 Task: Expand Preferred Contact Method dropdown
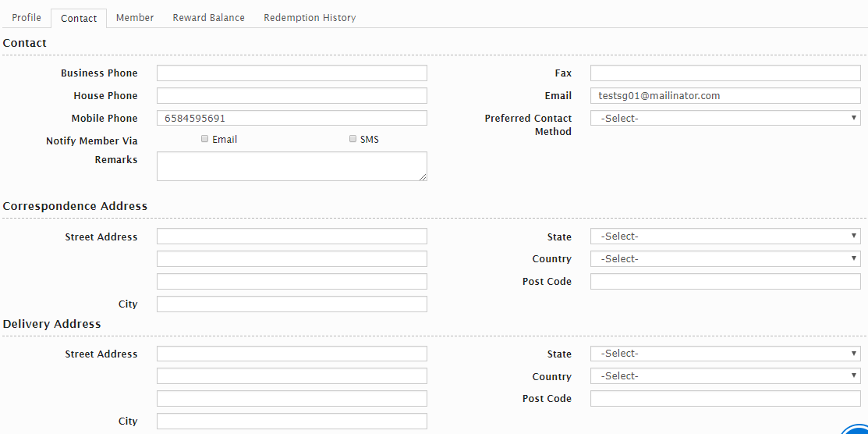coord(725,119)
